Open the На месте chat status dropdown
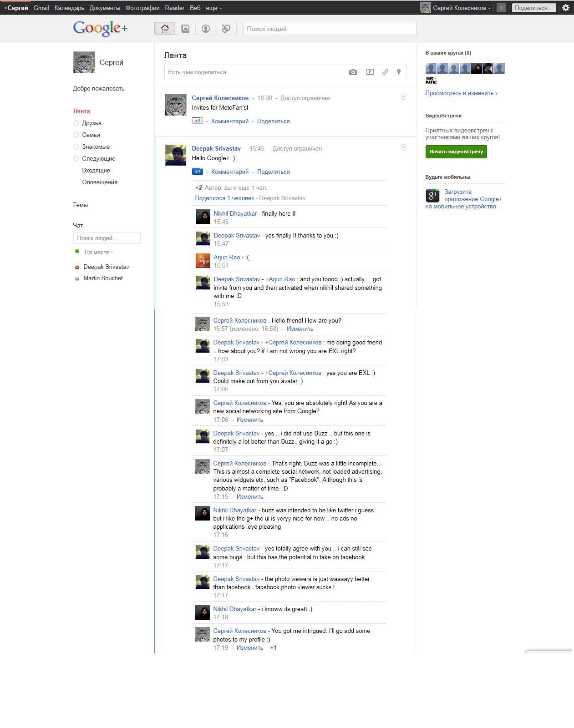 click(98, 253)
